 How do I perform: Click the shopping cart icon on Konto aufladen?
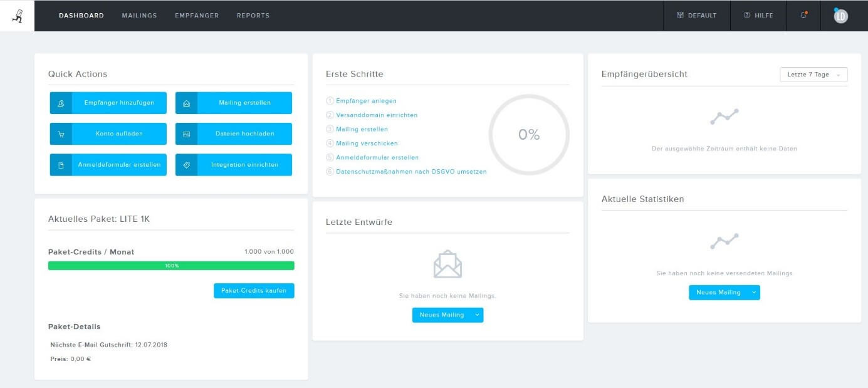coord(62,134)
